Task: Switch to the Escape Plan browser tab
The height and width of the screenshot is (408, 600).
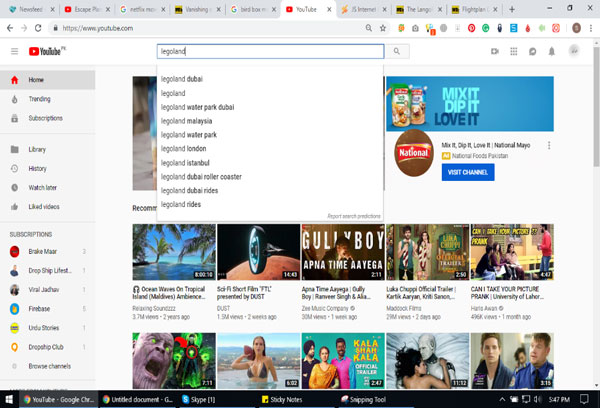Action: pyautogui.click(x=87, y=9)
